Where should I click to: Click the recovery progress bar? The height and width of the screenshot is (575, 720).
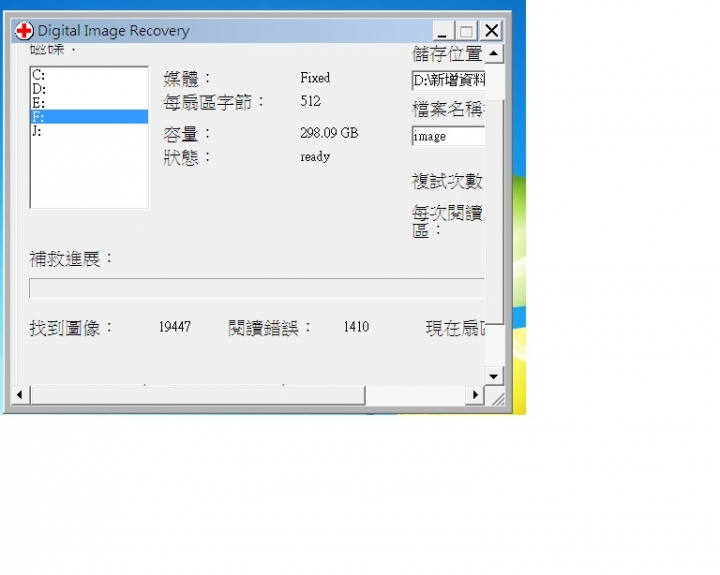click(x=257, y=288)
